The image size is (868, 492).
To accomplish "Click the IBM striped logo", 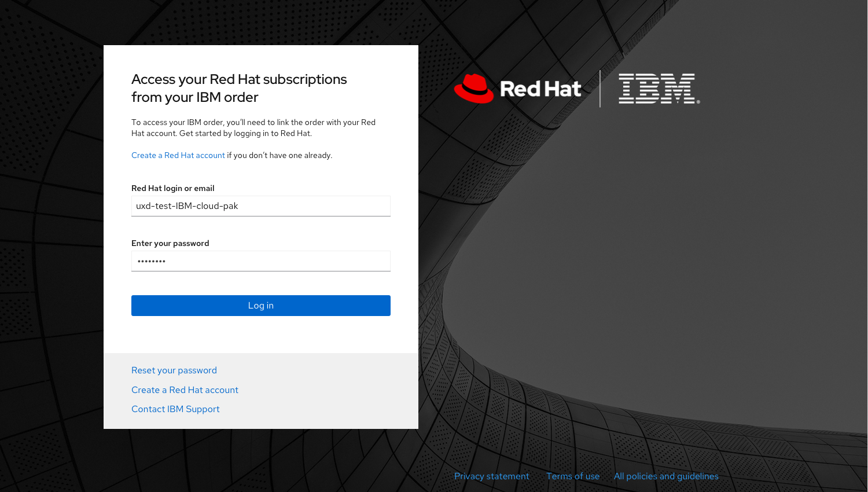I will coord(659,89).
